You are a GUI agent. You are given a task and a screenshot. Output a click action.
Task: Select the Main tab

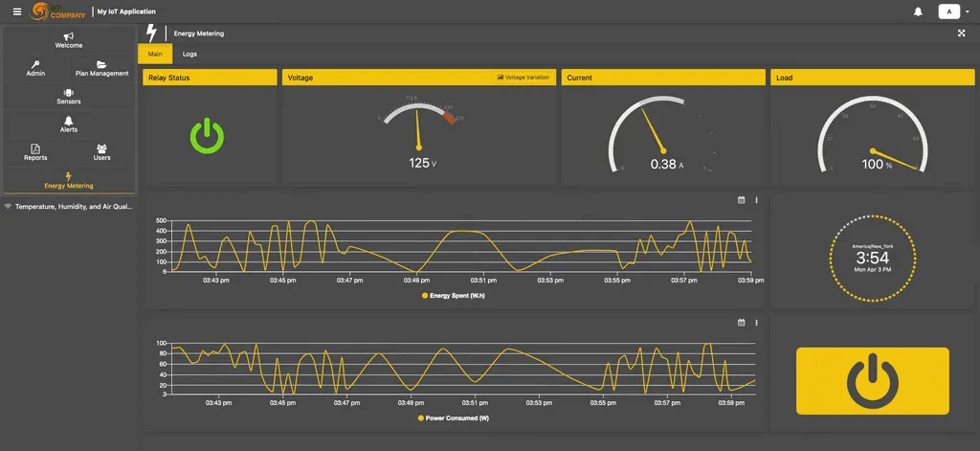pos(156,55)
